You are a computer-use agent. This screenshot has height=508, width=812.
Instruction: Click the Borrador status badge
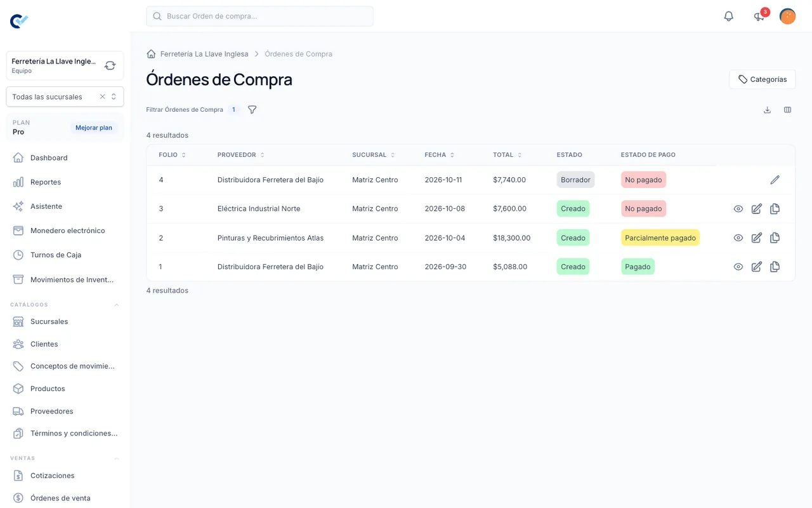(575, 180)
